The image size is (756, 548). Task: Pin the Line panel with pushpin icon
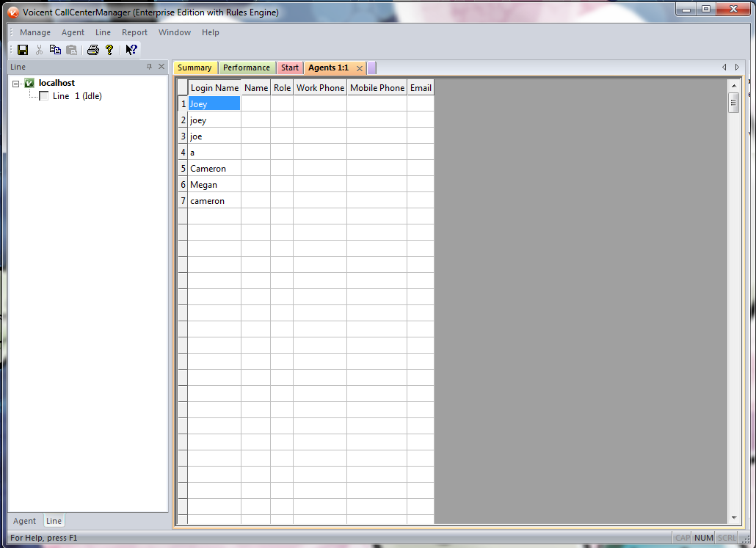(x=150, y=67)
